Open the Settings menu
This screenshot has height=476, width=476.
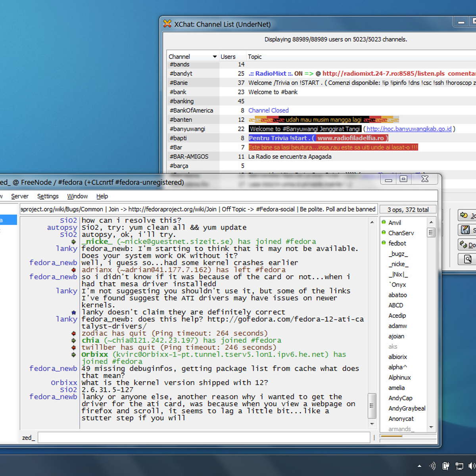tap(48, 196)
